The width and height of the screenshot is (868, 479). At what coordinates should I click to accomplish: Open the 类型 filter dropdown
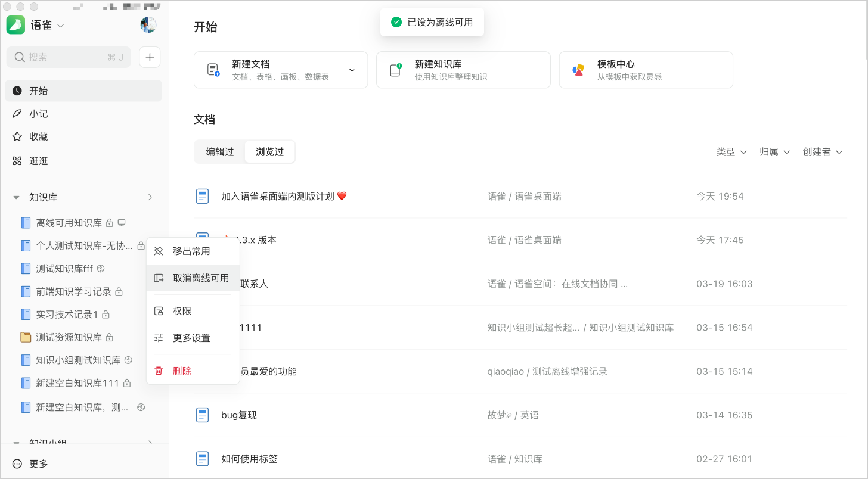[731, 152]
